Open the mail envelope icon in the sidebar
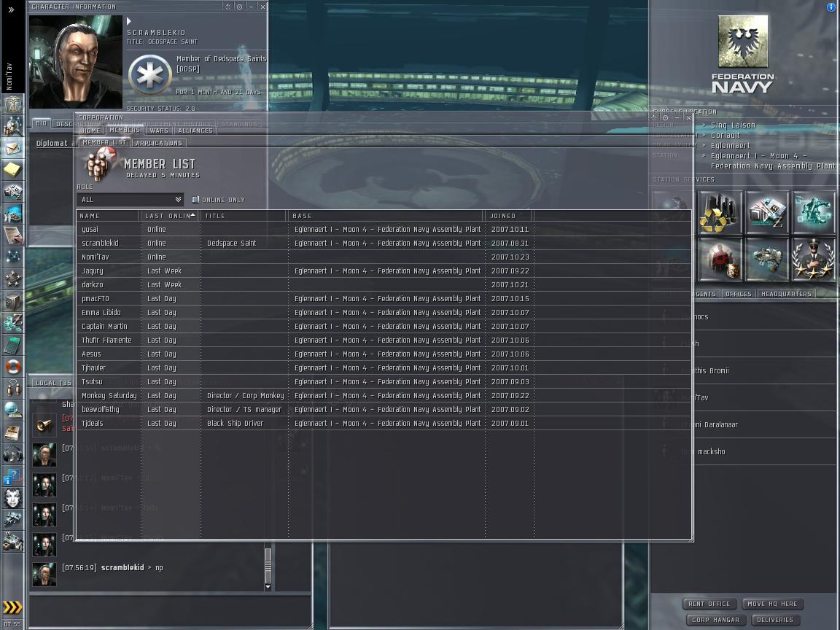This screenshot has height=630, width=840. [13, 148]
